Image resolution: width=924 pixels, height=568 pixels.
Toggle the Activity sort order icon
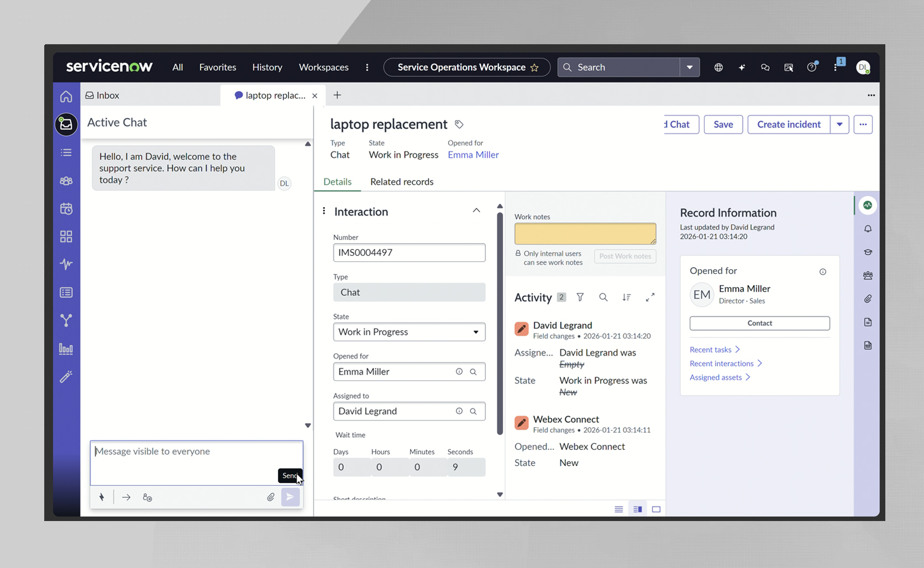[626, 297]
